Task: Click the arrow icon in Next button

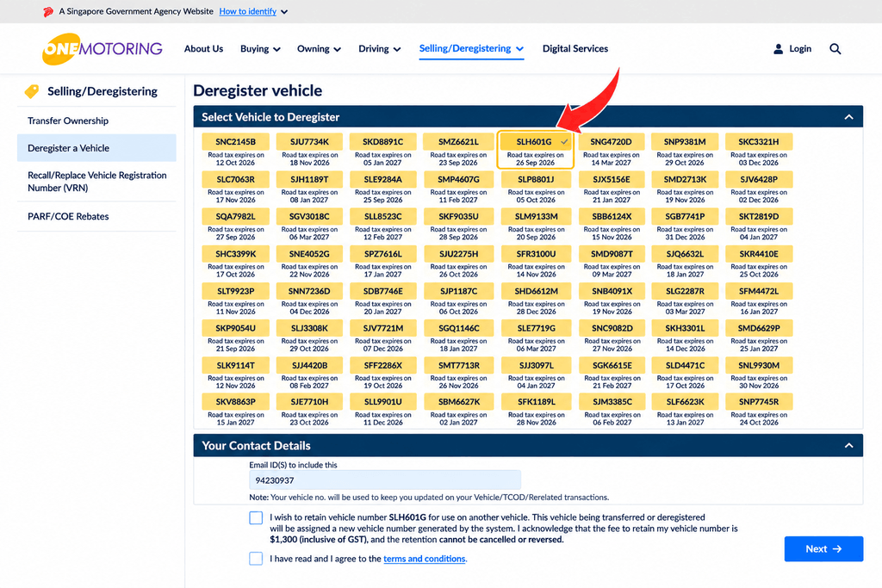Action: [837, 548]
